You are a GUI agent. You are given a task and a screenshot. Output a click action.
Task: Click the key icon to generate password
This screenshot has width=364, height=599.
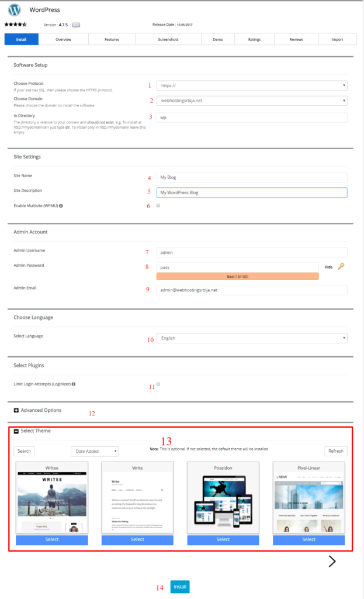[x=341, y=266]
